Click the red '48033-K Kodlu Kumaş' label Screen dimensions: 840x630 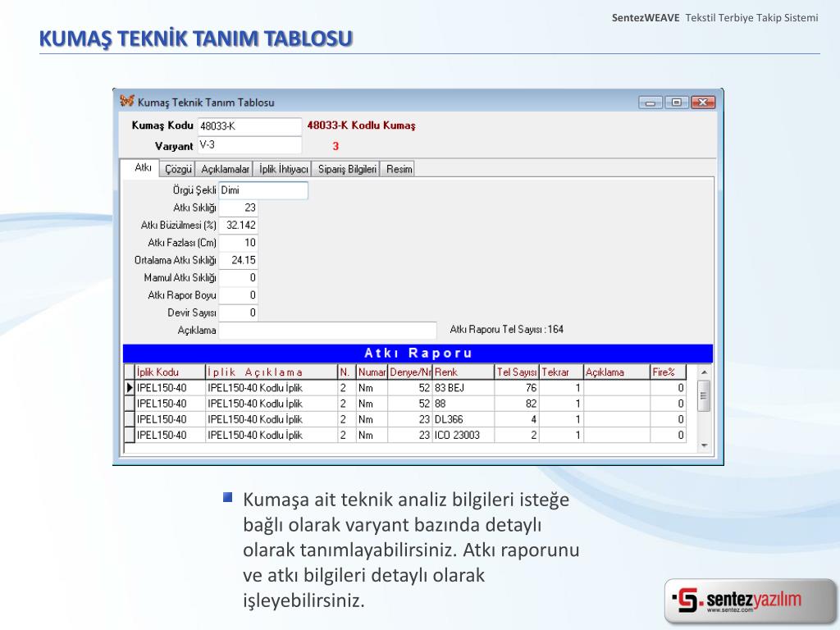[361, 126]
